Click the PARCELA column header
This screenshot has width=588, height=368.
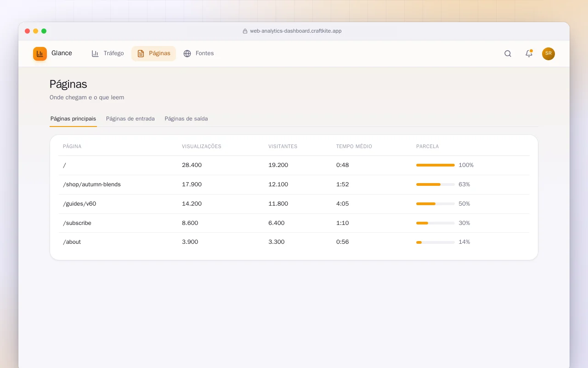point(428,147)
